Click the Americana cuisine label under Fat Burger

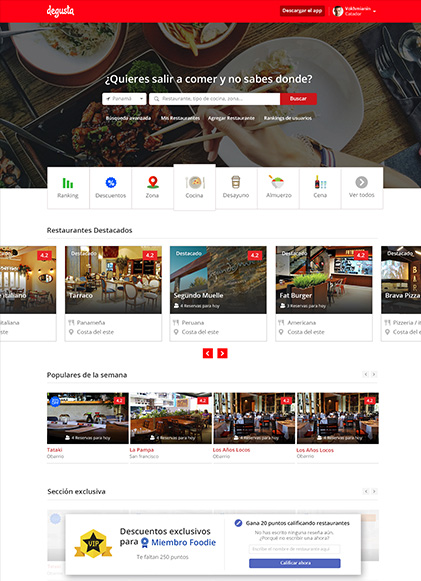tap(302, 323)
